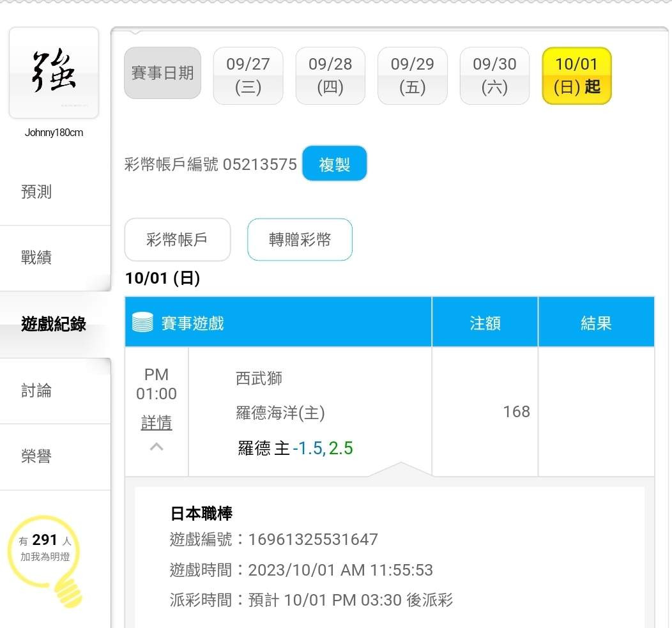
Task: Click the 西武獅 team name
Action: pos(259,378)
